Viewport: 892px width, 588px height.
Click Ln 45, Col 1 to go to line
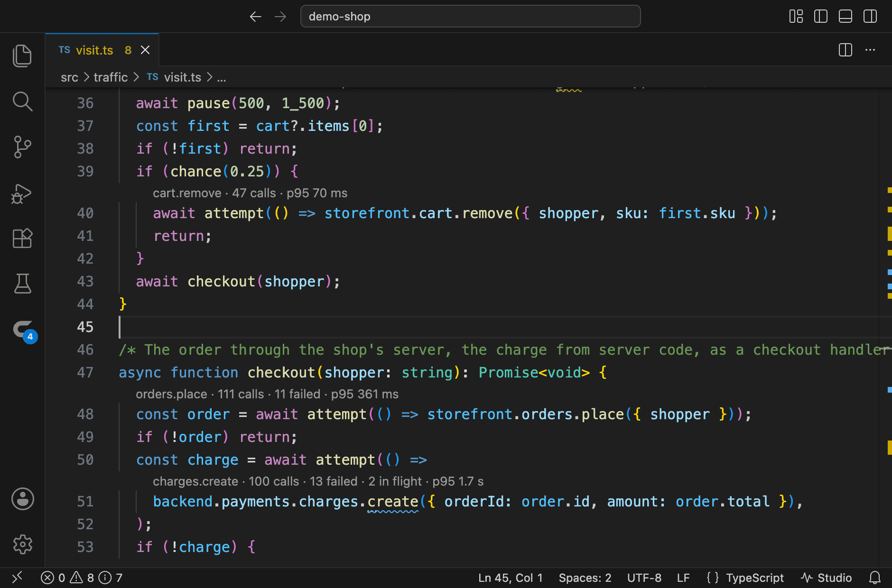pyautogui.click(x=510, y=578)
